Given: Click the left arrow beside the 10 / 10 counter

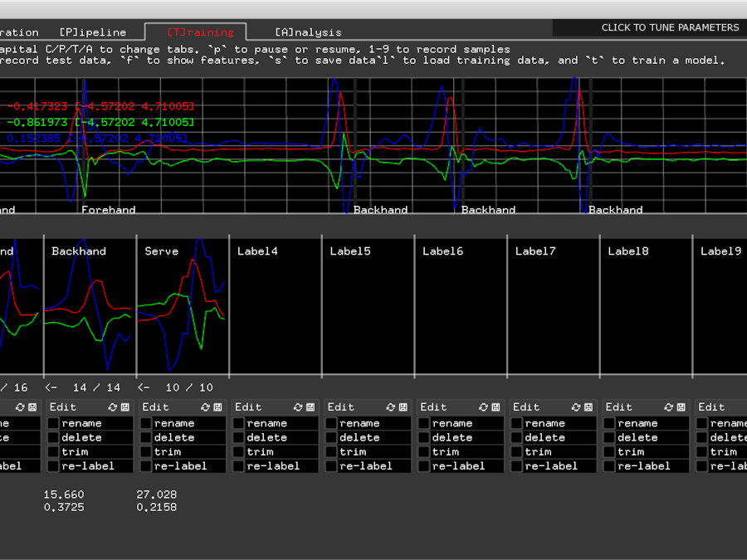Looking at the screenshot, I should (143, 387).
